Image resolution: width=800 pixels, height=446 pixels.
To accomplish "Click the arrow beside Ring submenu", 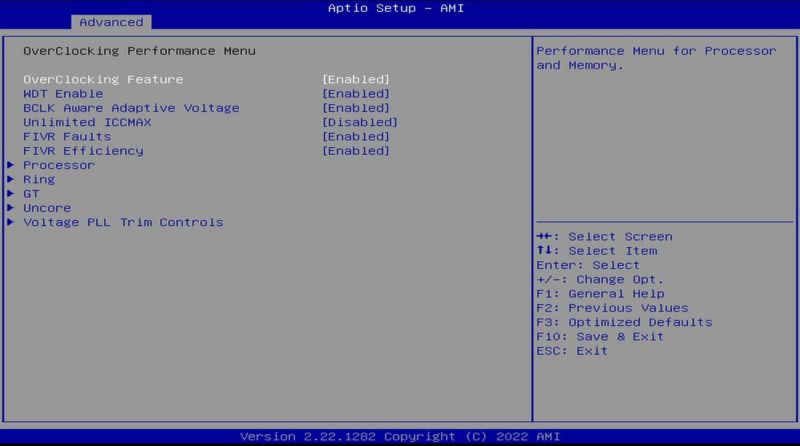I will 11,180.
